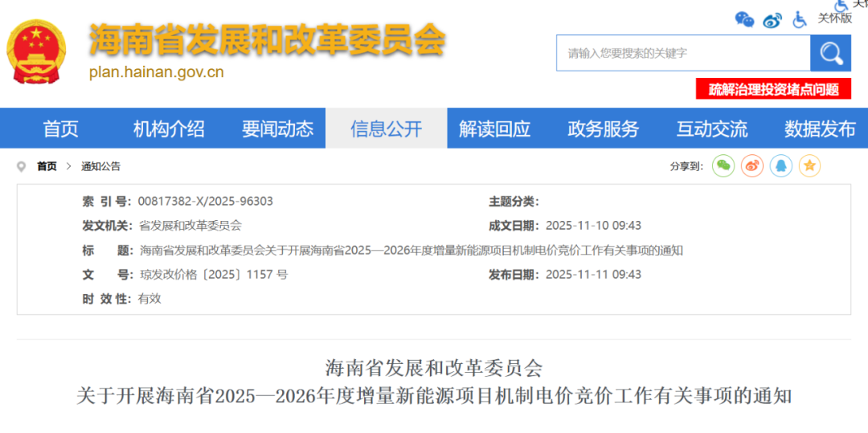
Task: Click the magnifier search button
Action: pyautogui.click(x=830, y=53)
